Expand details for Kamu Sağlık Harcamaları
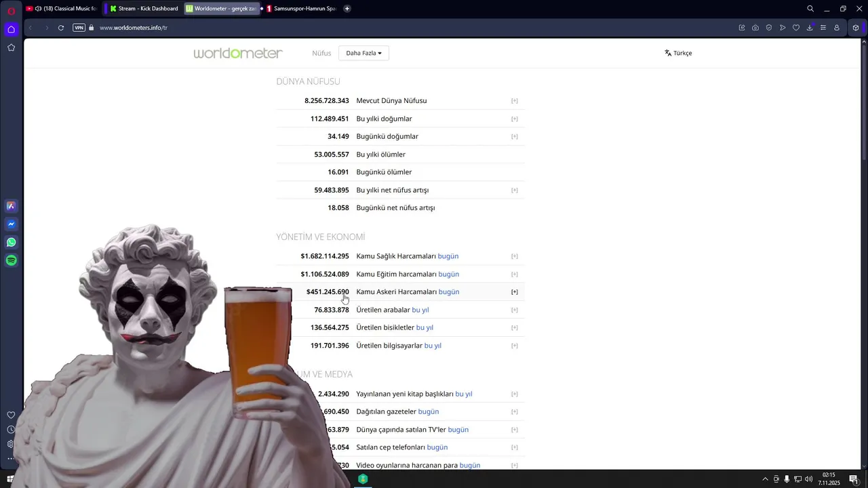This screenshot has width=868, height=488. [515, 256]
